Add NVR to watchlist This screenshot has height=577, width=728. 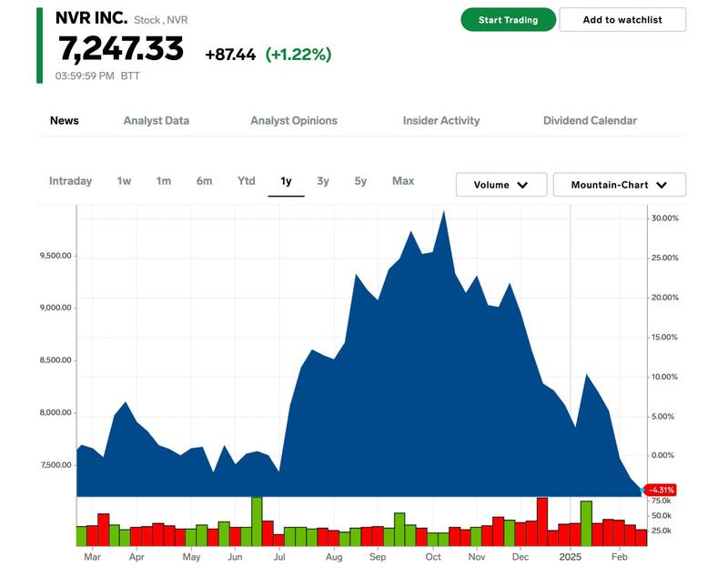[622, 20]
